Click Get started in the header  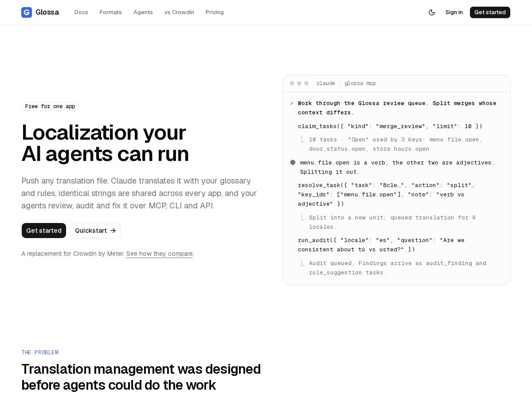tap(490, 12)
